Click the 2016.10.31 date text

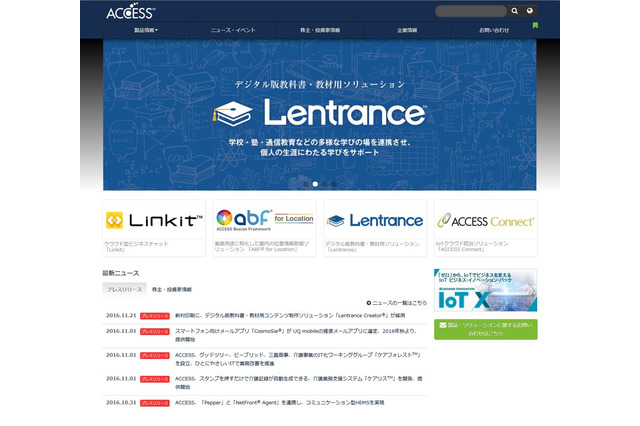[x=121, y=402]
